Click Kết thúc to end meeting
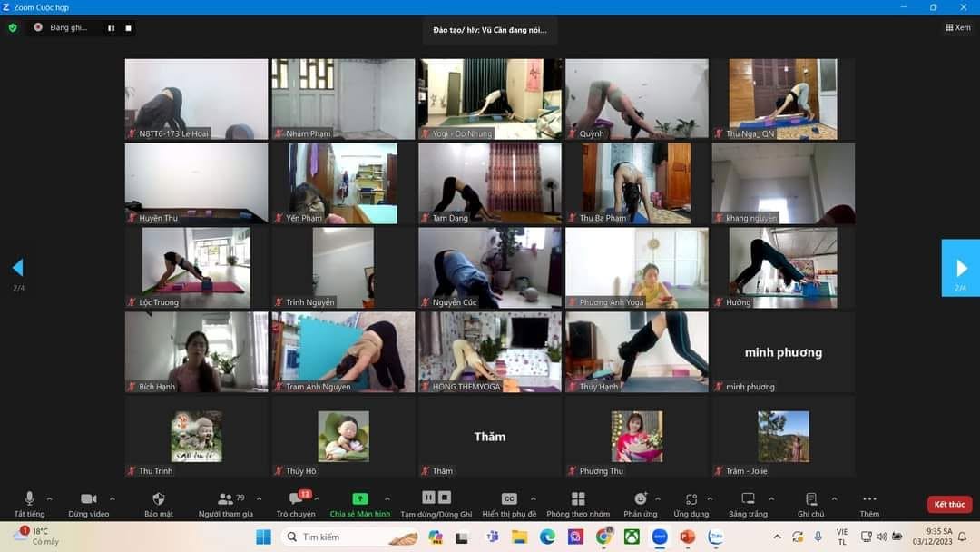 (949, 504)
